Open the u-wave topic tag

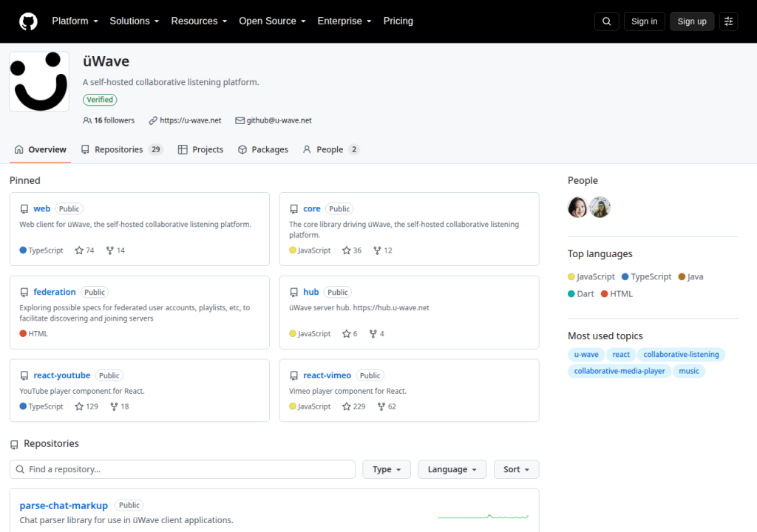pos(586,355)
